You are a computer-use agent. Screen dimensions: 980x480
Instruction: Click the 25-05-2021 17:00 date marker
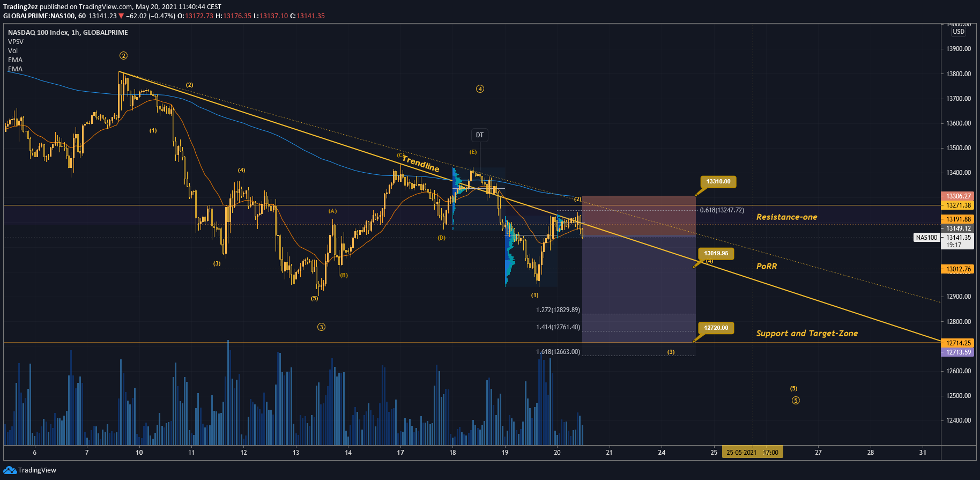click(752, 453)
